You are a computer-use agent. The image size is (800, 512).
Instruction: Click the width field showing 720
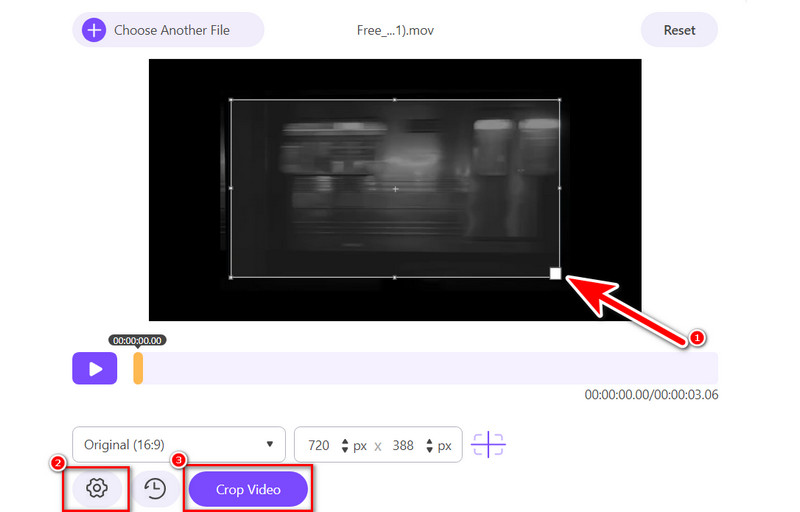(x=319, y=446)
